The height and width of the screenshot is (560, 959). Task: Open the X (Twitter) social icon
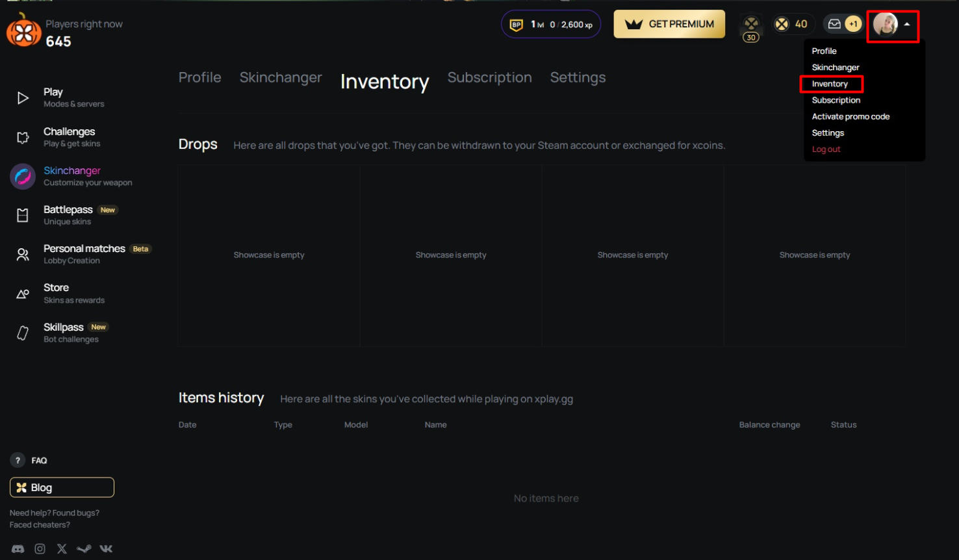(62, 549)
